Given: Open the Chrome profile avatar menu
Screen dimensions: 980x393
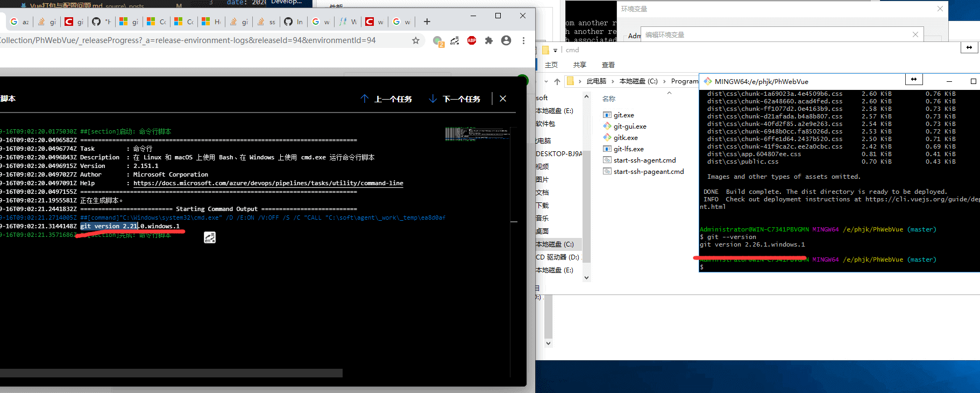Looking at the screenshot, I should [x=506, y=40].
